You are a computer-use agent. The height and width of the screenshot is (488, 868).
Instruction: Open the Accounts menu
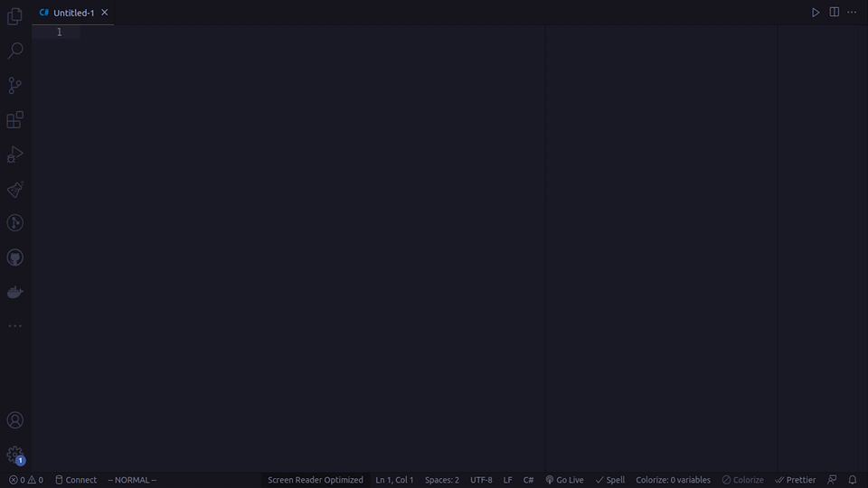(x=15, y=420)
